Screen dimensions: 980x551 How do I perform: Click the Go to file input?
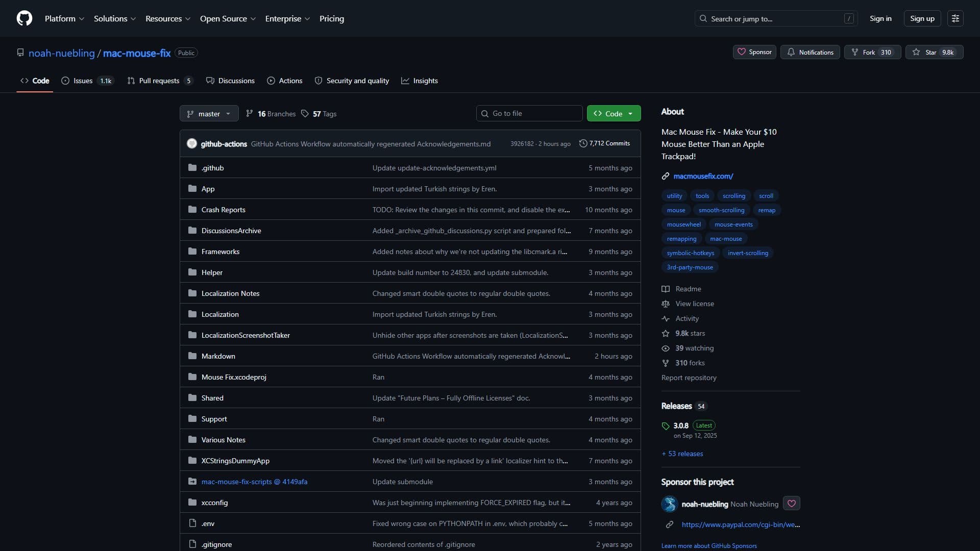pos(529,113)
